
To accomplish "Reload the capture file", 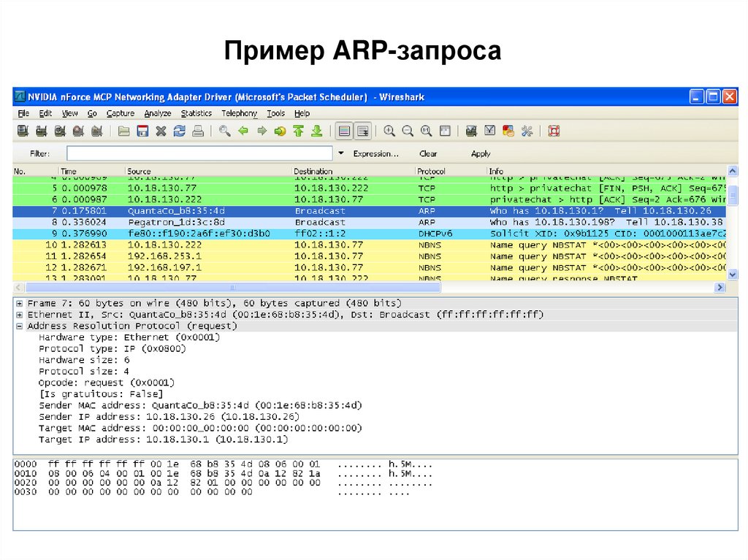I will [x=179, y=131].
